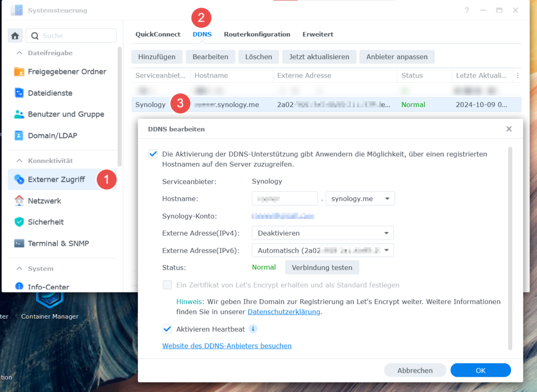
Task: Click the 2024-10-09 date cell
Action: (481, 105)
